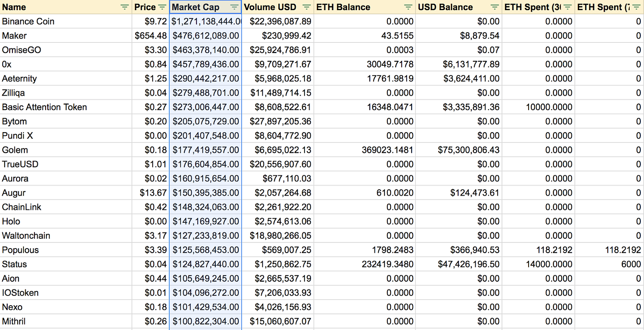Image resolution: width=644 pixels, height=330 pixels.
Task: Click the 0x name cell
Action: click(66, 64)
